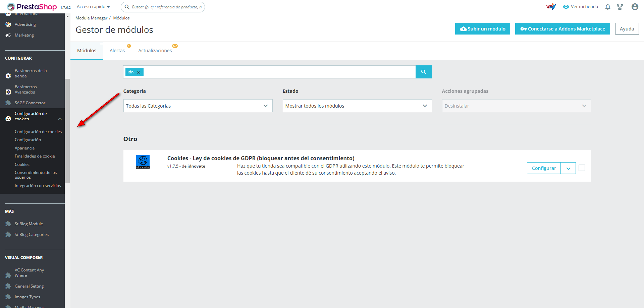Open St Blog Categories in sidebar
Viewport: 644px width, 308px height.
pyautogui.click(x=32, y=235)
